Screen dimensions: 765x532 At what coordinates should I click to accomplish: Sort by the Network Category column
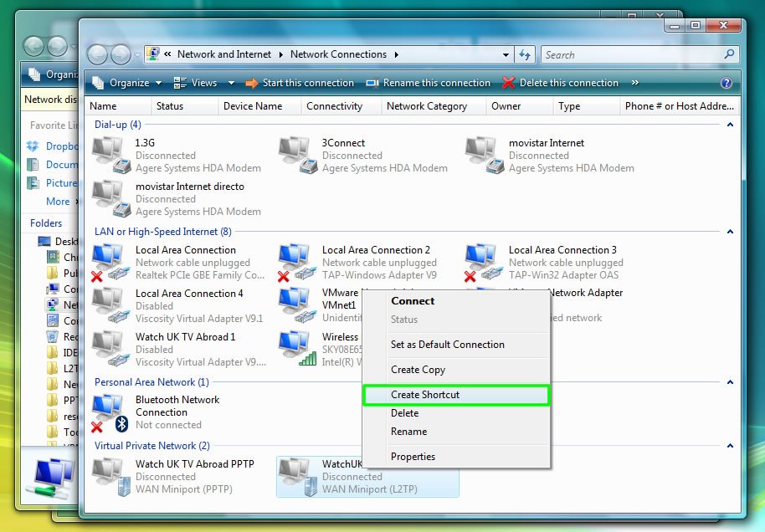(x=434, y=106)
